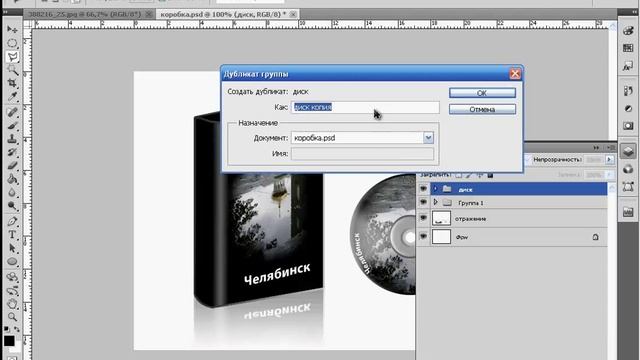This screenshot has width=640, height=360.
Task: Open the Layers panel icon in right dock
Action: (x=628, y=151)
